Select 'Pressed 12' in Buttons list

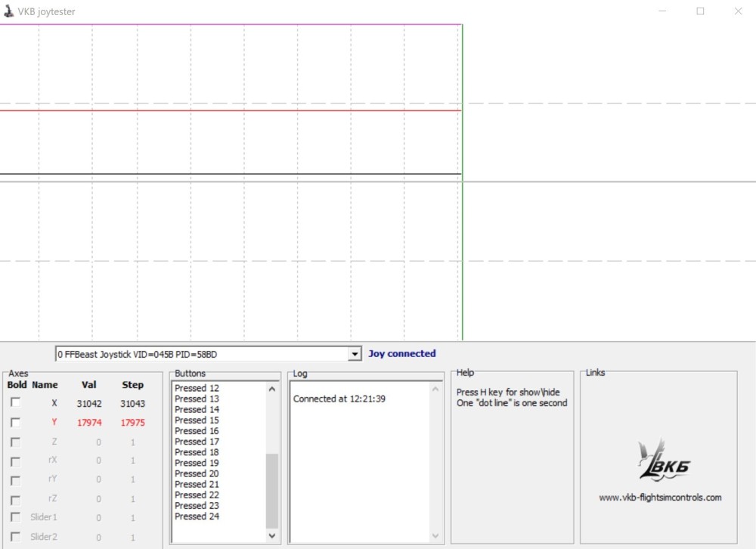[x=197, y=388]
